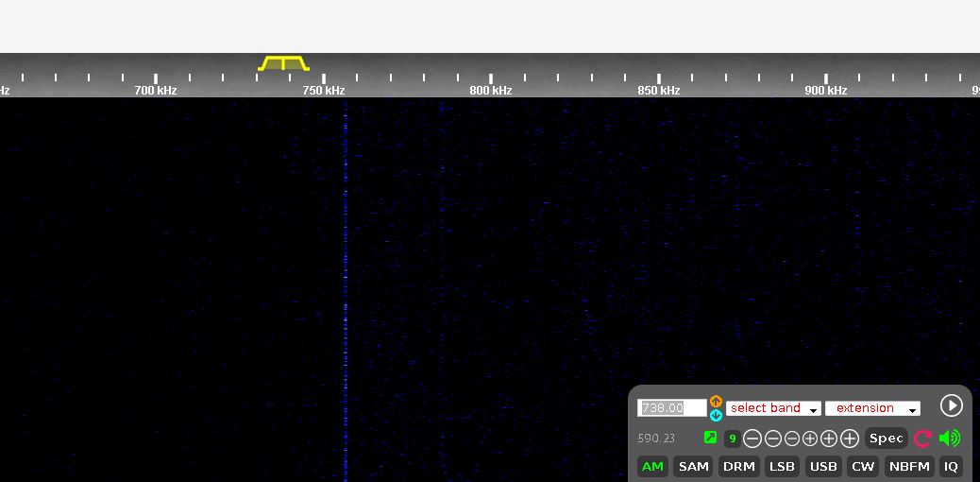Click the largest plus frequency step button
Viewport: 980px width, 482px height.
tap(850, 439)
